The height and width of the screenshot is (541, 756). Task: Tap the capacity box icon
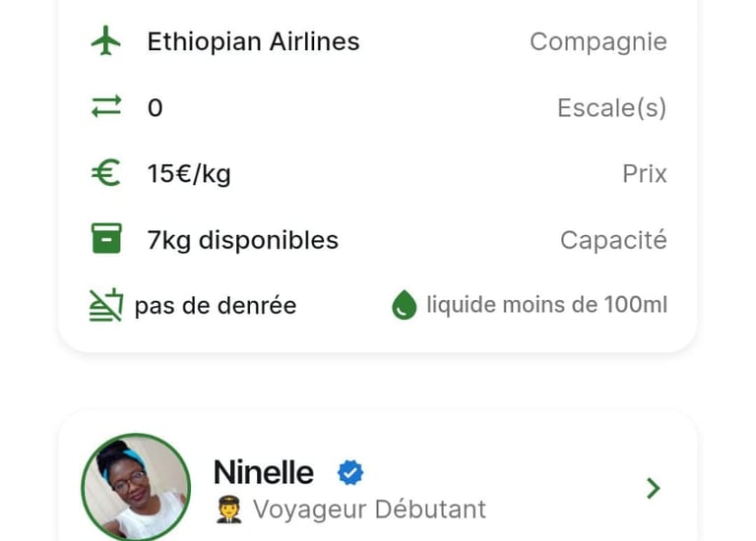click(x=105, y=239)
